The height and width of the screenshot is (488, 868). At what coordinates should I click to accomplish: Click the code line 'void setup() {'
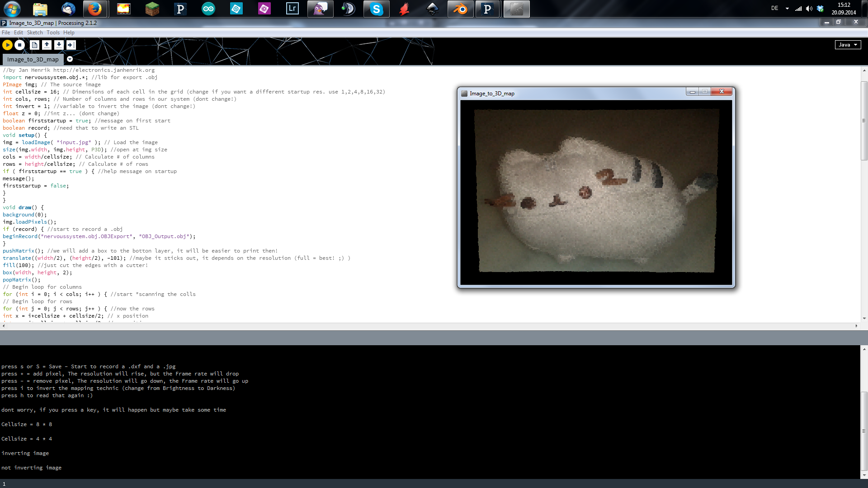click(x=25, y=135)
